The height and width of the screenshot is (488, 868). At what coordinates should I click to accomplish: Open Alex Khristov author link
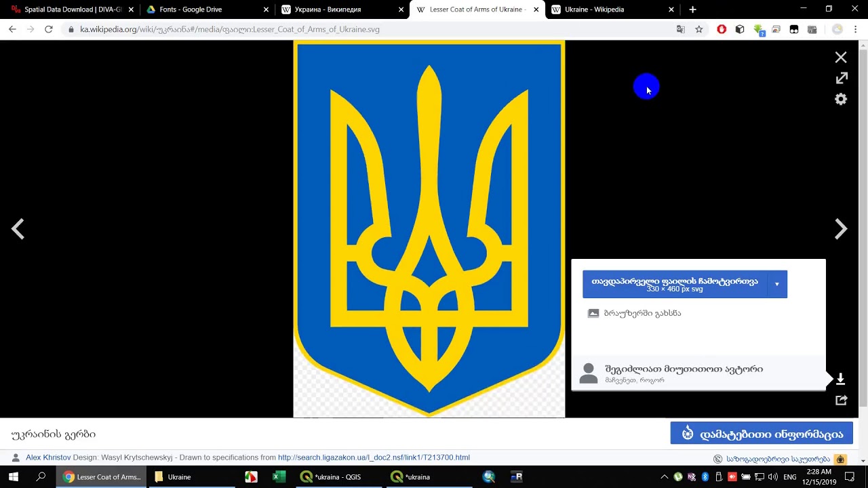point(48,457)
